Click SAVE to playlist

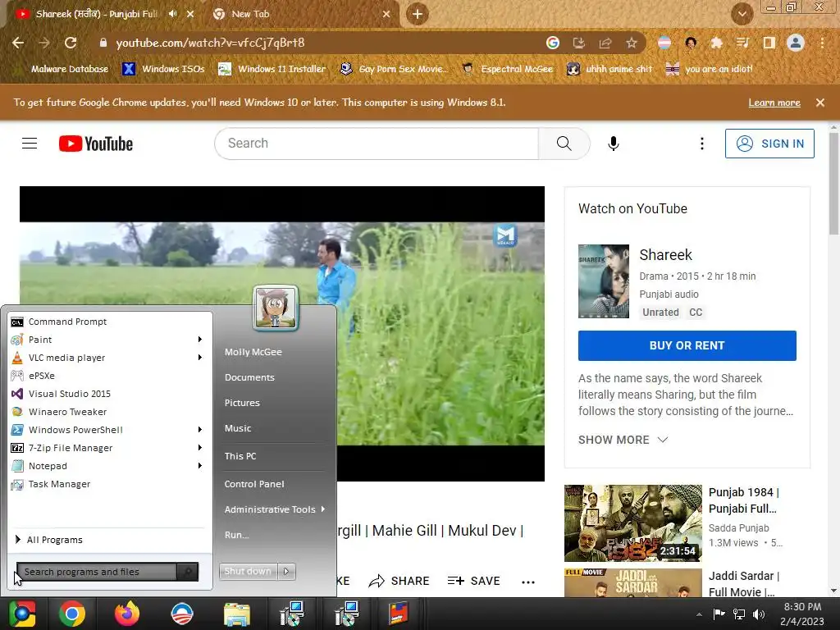473,582
